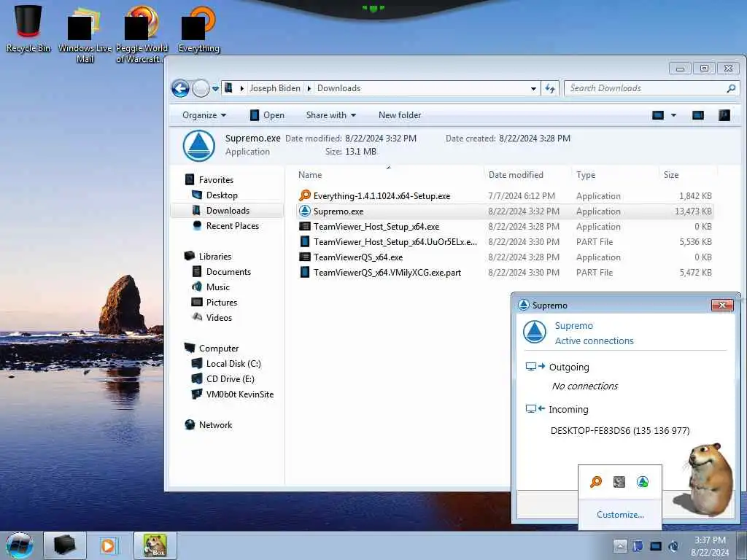This screenshot has width=747, height=560.
Task: Click the Downloads breadcrumb segment
Action: point(338,88)
